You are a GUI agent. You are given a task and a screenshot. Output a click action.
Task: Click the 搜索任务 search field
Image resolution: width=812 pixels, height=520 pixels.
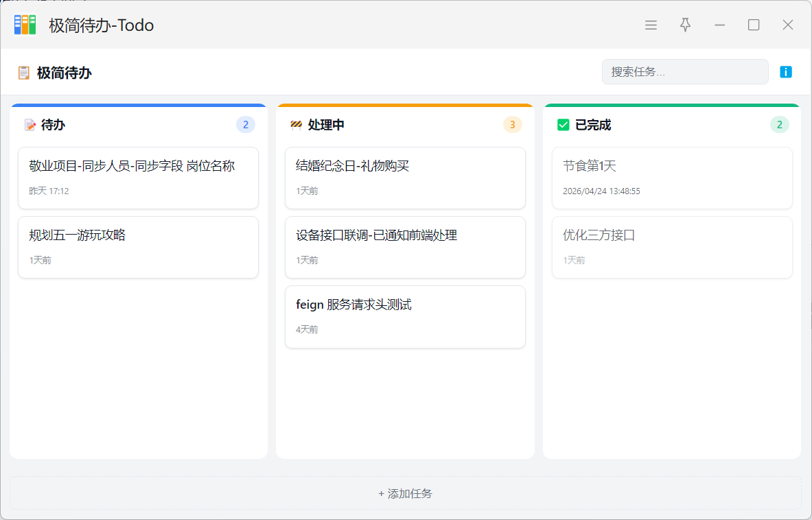684,72
